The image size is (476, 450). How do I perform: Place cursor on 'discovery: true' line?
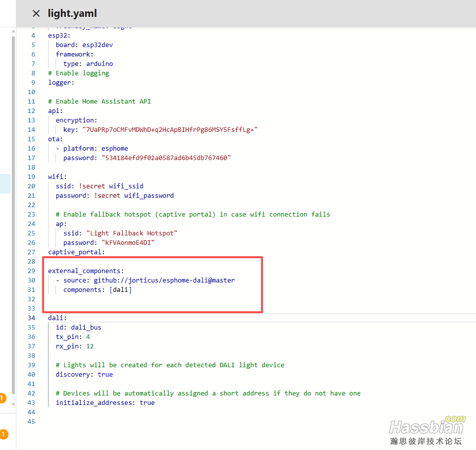(84, 375)
